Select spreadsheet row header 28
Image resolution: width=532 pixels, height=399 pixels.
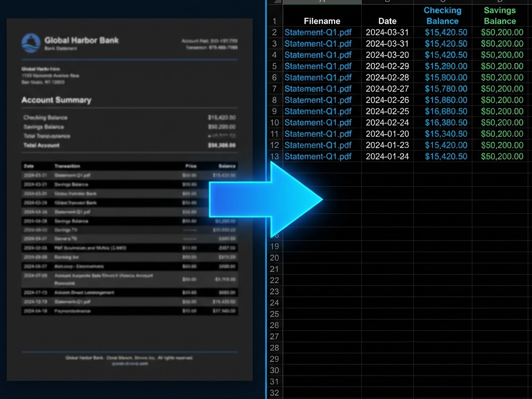point(275,348)
